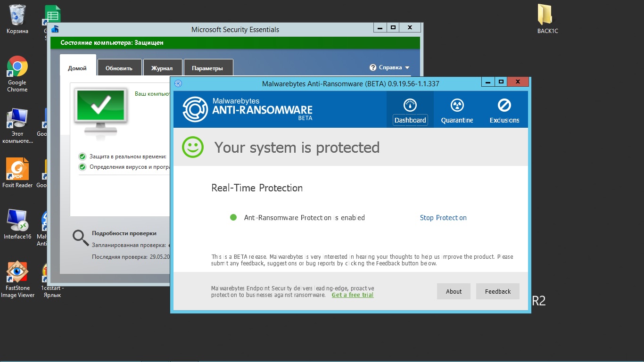
Task: Click 'Состояние компьютера: Защищен' status bar
Action: [236, 43]
